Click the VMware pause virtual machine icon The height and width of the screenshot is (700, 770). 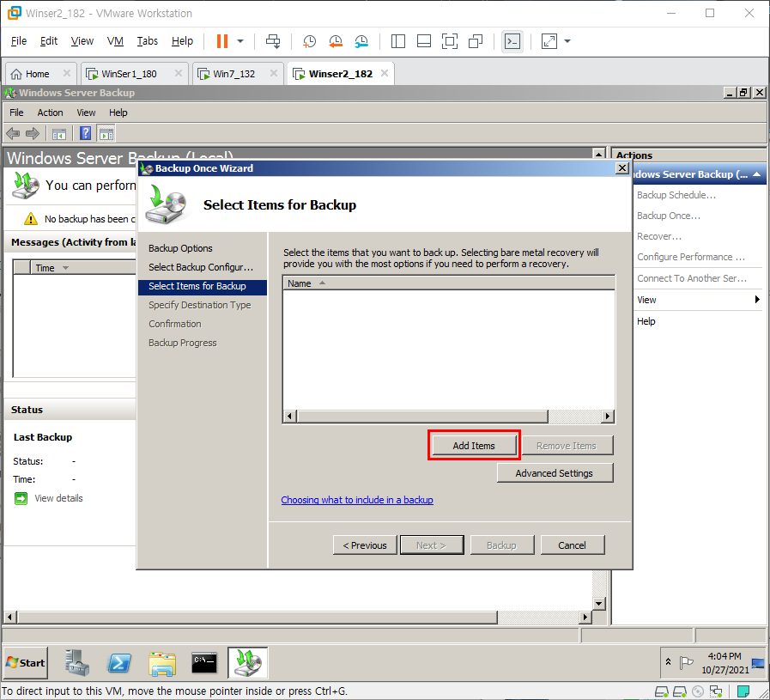222,41
